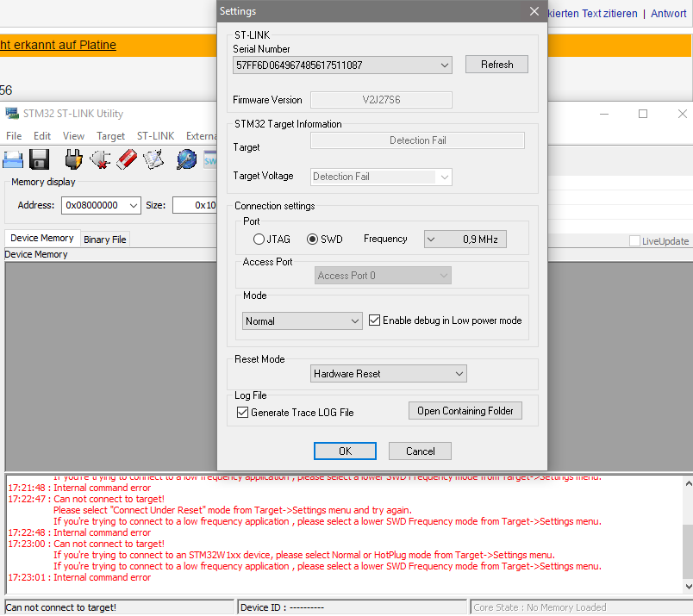Maximize the STM32 ST-LINK Utility window

[x=643, y=114]
